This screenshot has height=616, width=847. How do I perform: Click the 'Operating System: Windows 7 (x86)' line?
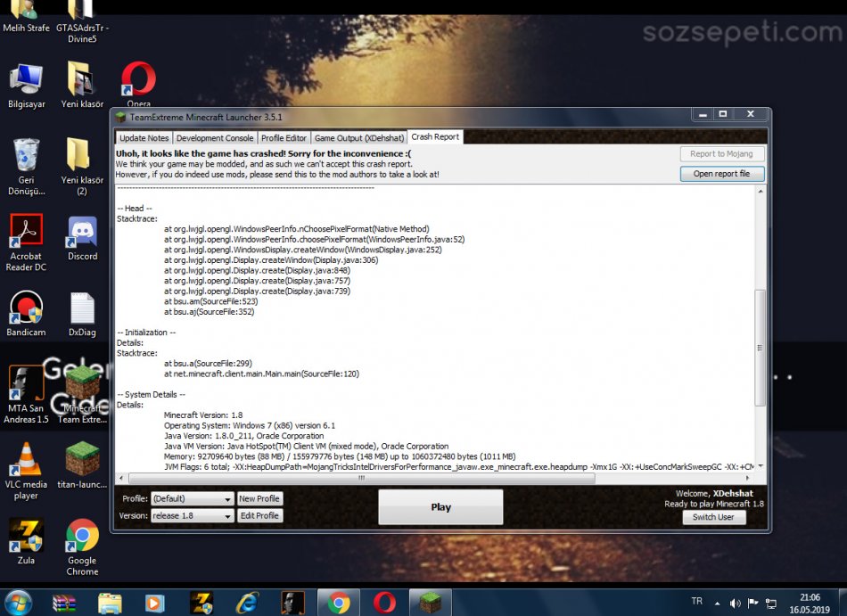pyautogui.click(x=250, y=425)
